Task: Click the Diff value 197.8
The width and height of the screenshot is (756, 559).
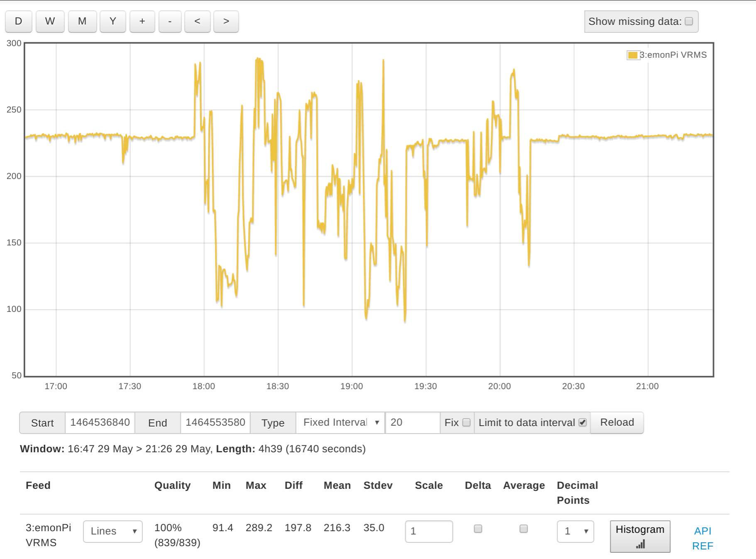Action: pyautogui.click(x=298, y=528)
